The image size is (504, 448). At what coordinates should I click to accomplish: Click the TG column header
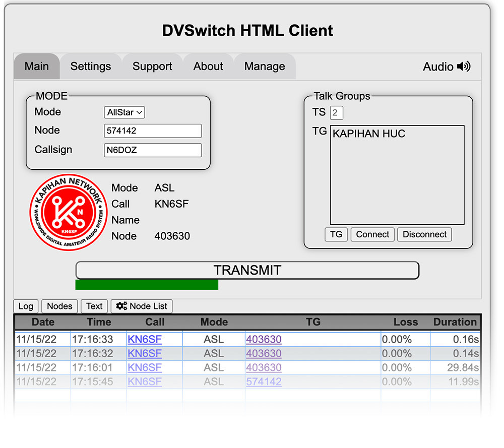click(x=313, y=322)
